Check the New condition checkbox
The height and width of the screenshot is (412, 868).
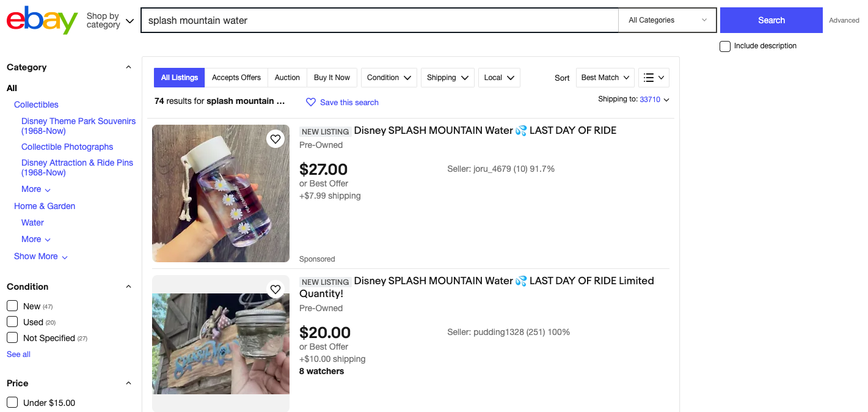pos(12,306)
